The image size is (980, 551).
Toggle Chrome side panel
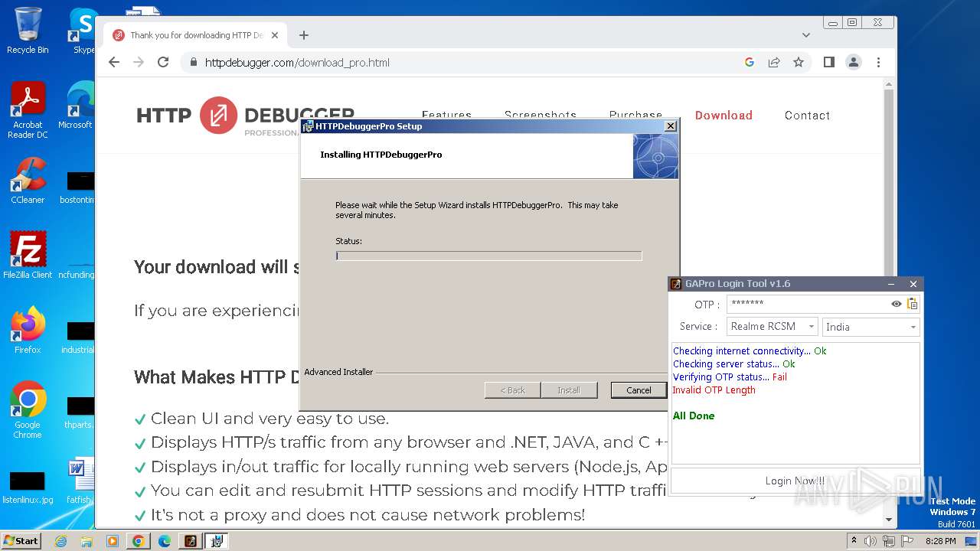pyautogui.click(x=828, y=63)
